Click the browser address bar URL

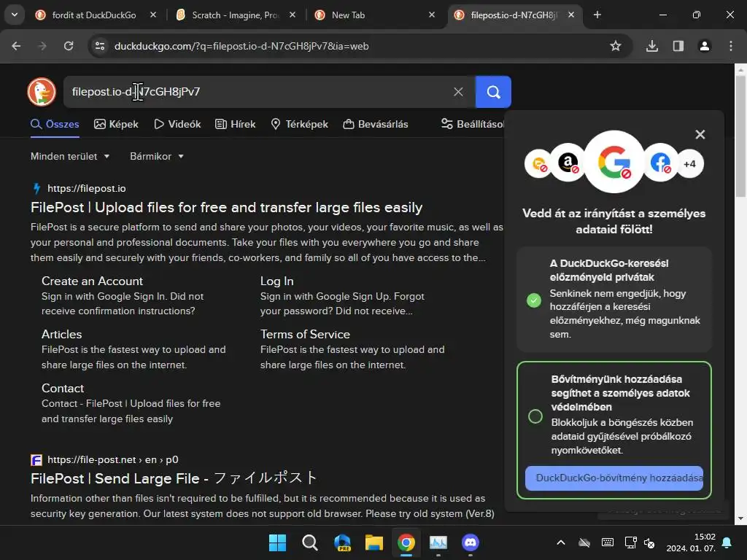click(x=241, y=46)
